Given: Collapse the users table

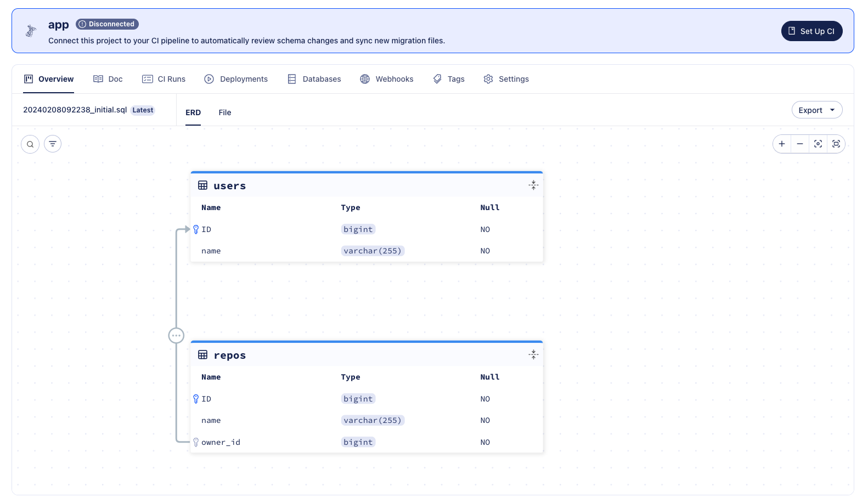Looking at the screenshot, I should 533,185.
